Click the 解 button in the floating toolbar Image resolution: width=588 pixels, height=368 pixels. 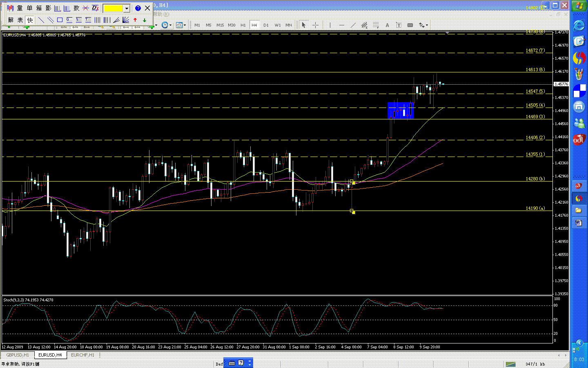tap(11, 20)
